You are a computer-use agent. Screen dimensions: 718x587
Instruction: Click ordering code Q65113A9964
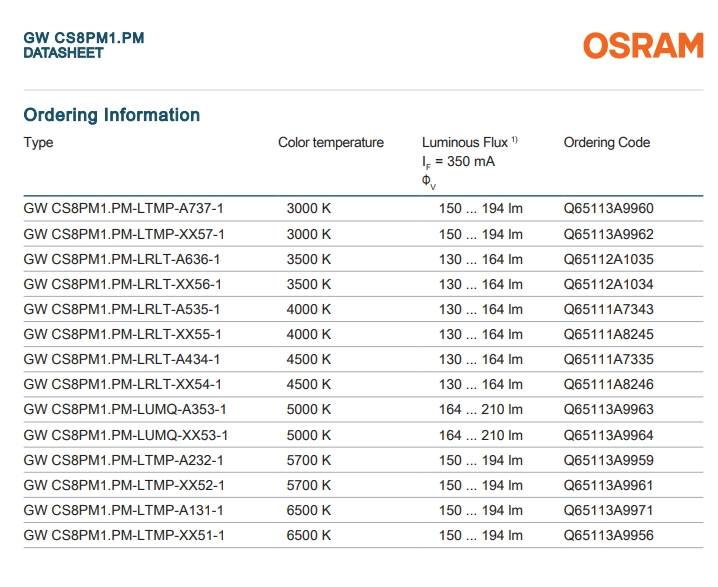(609, 435)
